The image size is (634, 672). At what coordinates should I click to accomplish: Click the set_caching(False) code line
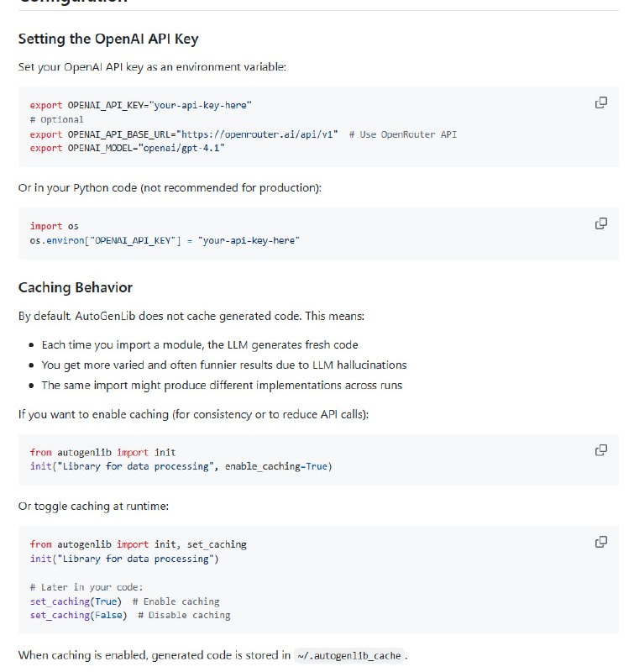pos(78,615)
